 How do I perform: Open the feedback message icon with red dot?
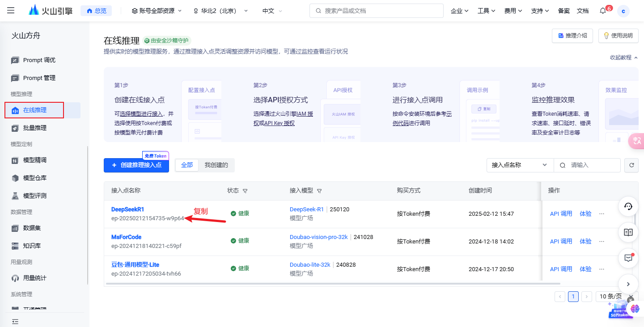coord(628,258)
